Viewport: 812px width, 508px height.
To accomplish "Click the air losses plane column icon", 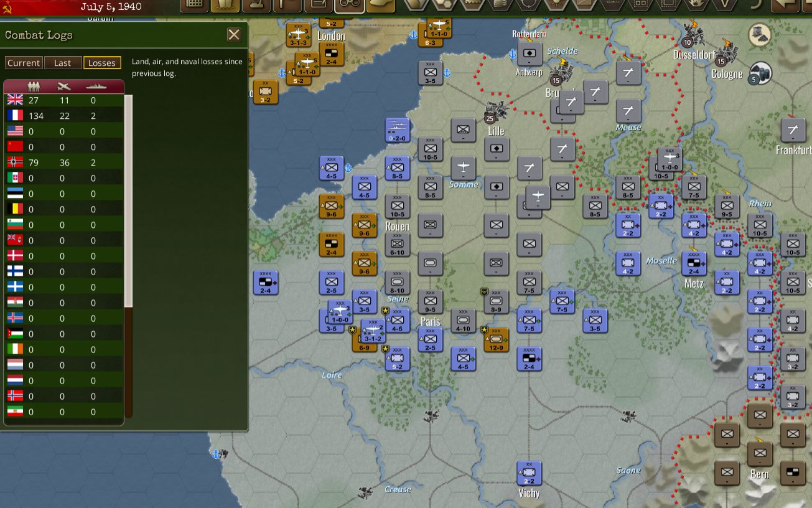I will click(x=64, y=87).
